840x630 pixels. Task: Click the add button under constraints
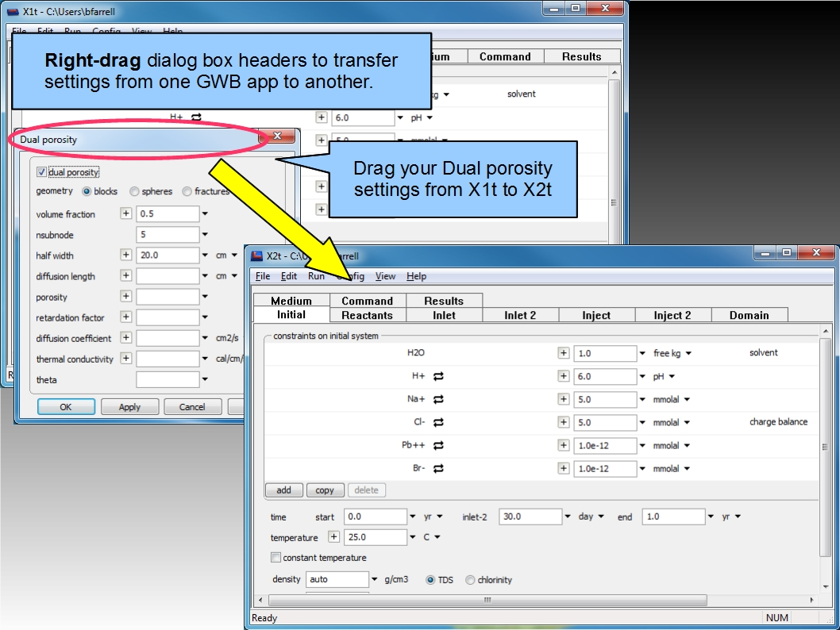(x=284, y=490)
